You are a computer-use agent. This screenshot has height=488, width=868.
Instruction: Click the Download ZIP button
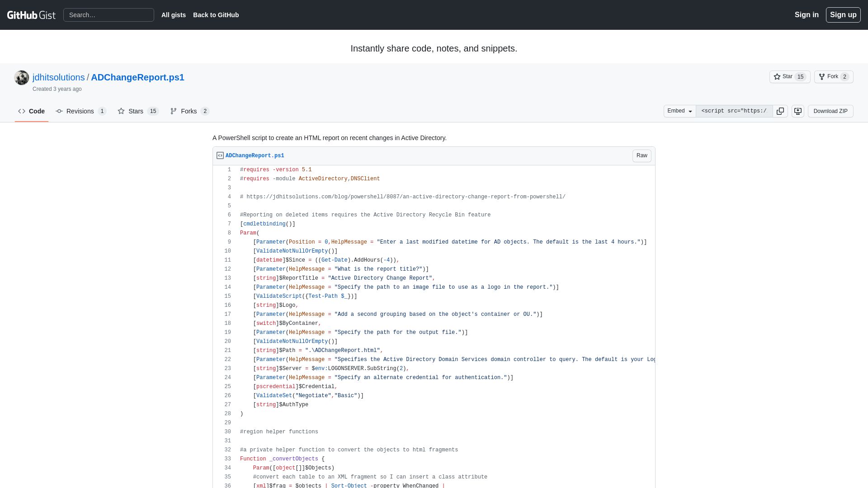pyautogui.click(x=830, y=111)
